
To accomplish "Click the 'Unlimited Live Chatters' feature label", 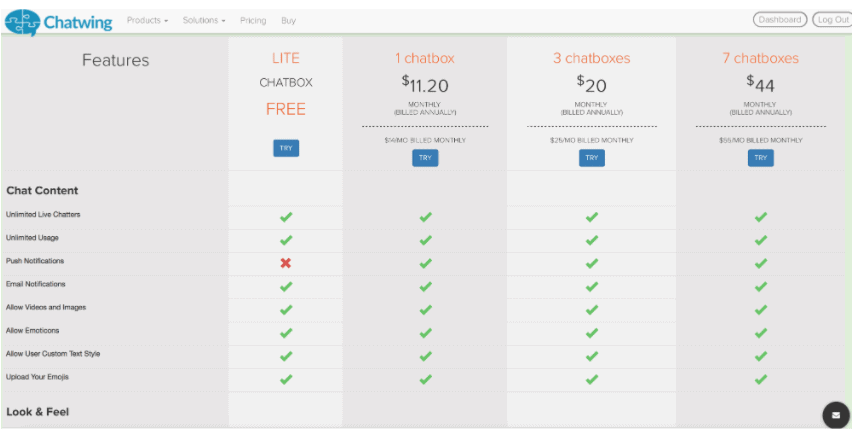I will point(43,215).
